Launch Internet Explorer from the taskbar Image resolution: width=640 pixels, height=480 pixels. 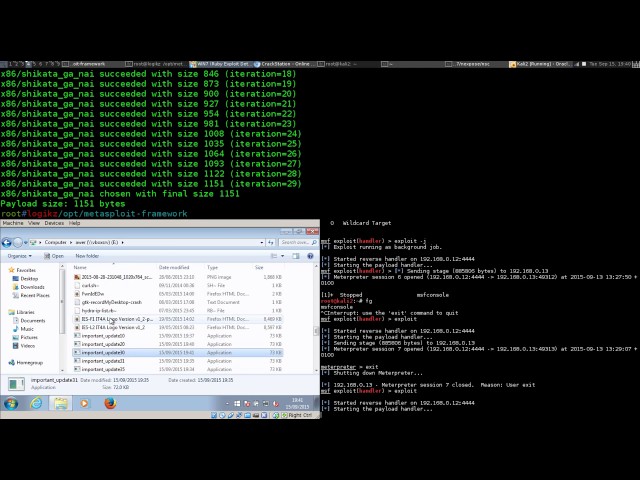(36, 404)
